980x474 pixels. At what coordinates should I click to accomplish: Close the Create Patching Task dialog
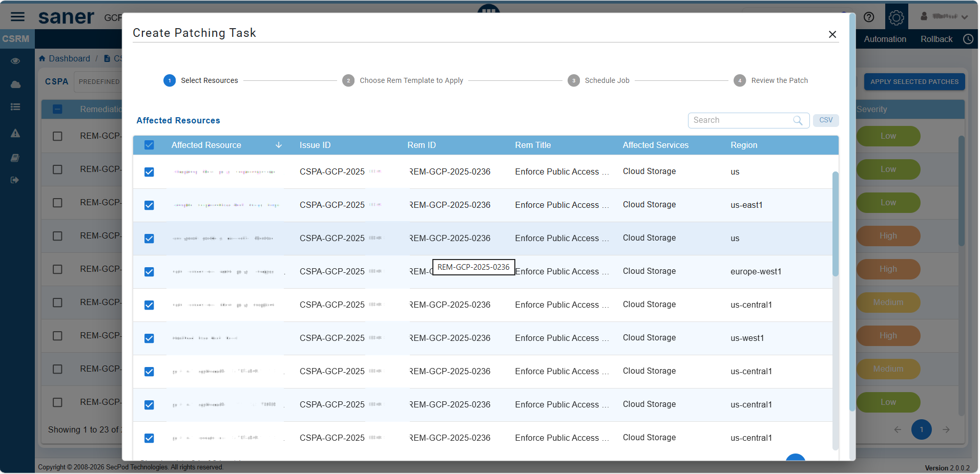point(832,34)
